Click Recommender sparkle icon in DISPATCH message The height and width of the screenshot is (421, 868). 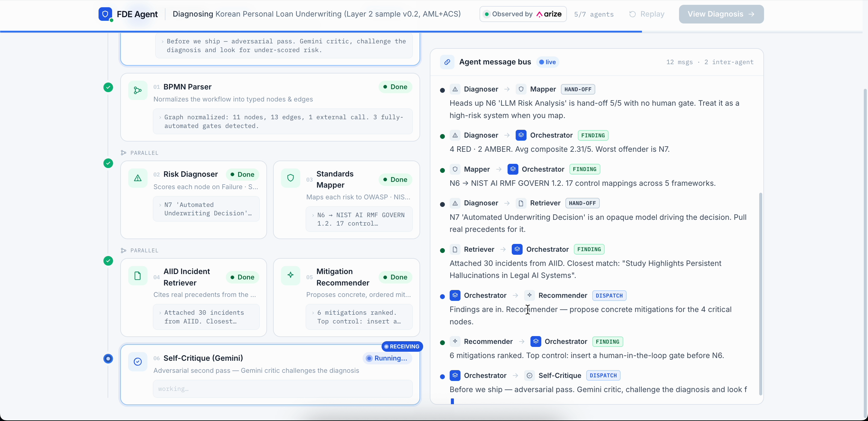(x=529, y=295)
